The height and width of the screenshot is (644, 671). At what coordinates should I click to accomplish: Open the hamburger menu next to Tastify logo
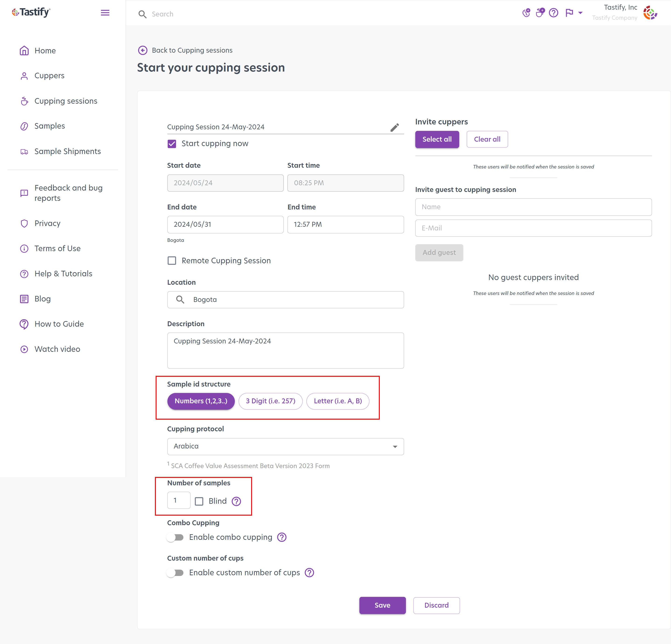click(105, 12)
